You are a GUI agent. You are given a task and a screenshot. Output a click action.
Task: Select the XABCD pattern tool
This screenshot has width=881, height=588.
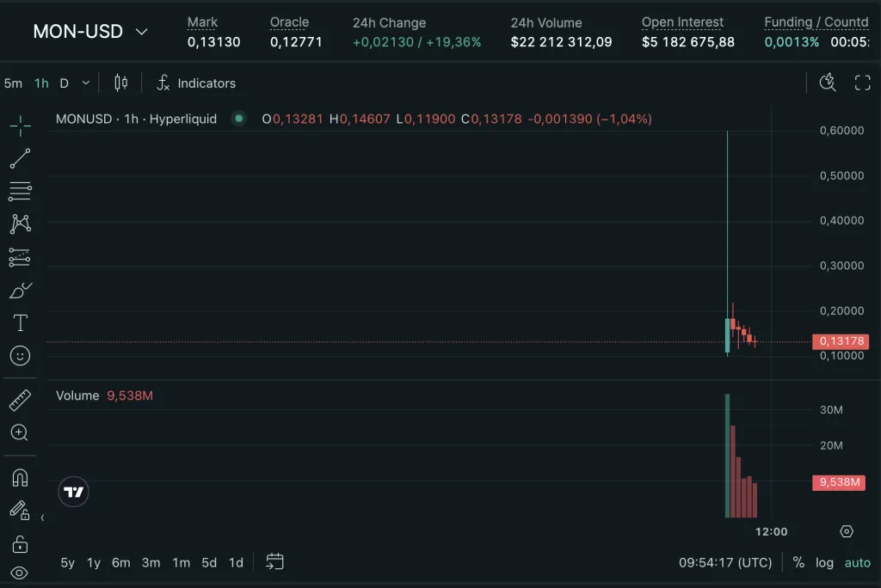tap(21, 224)
